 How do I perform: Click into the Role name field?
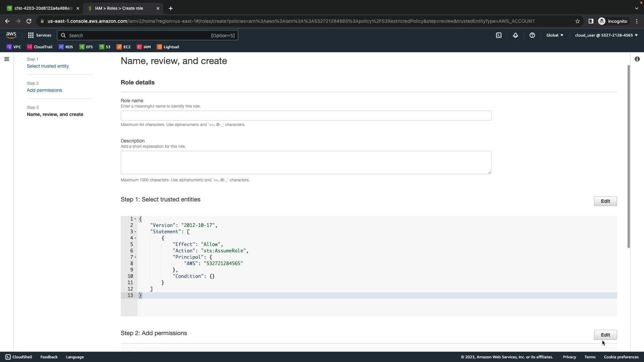(x=306, y=116)
